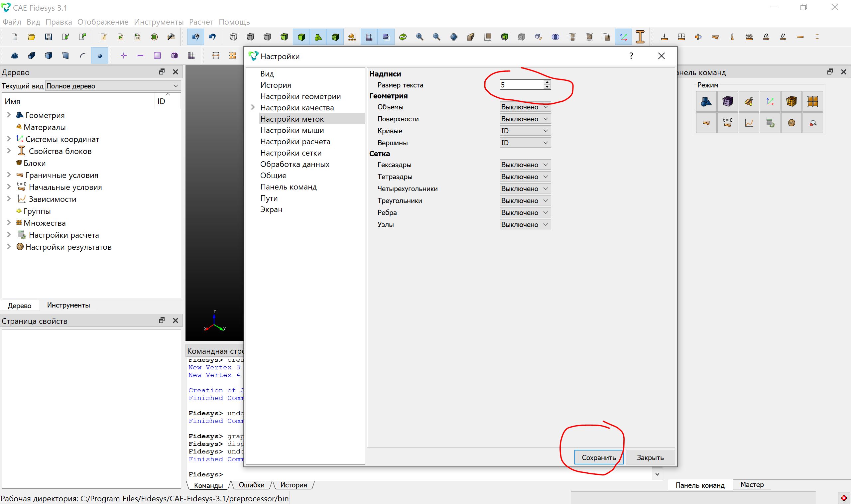The width and height of the screenshot is (851, 504).
Task: Click the command line scroll down arrow
Action: coord(657,474)
